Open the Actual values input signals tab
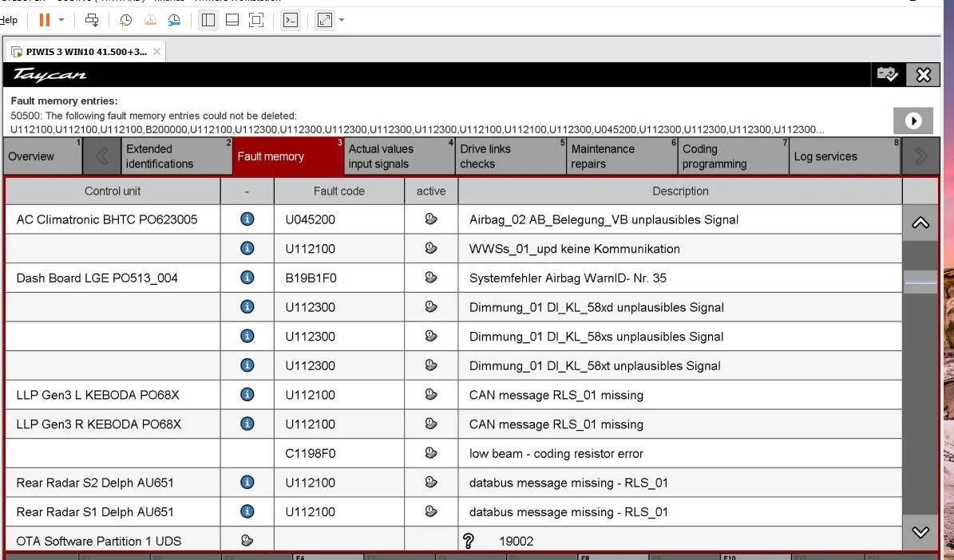This screenshot has width=954, height=560. point(399,156)
